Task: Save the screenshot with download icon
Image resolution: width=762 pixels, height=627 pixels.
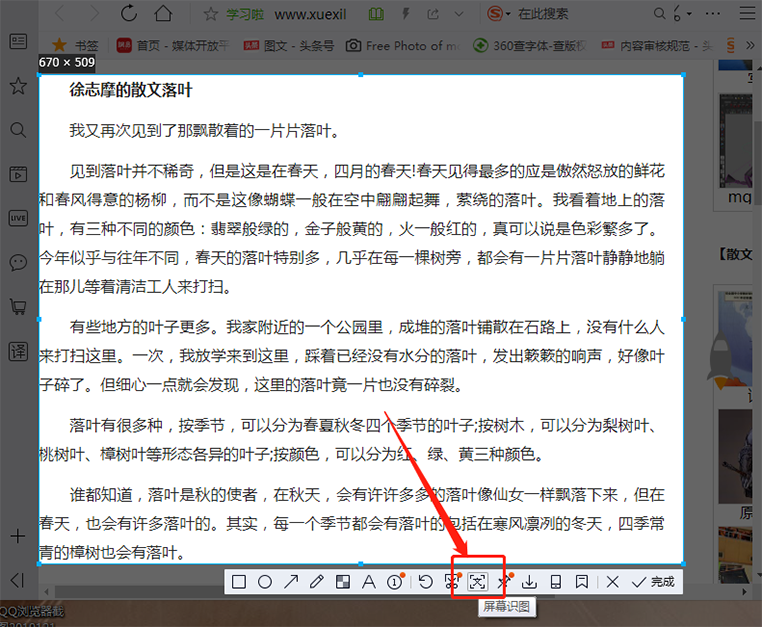Action: pyautogui.click(x=529, y=582)
